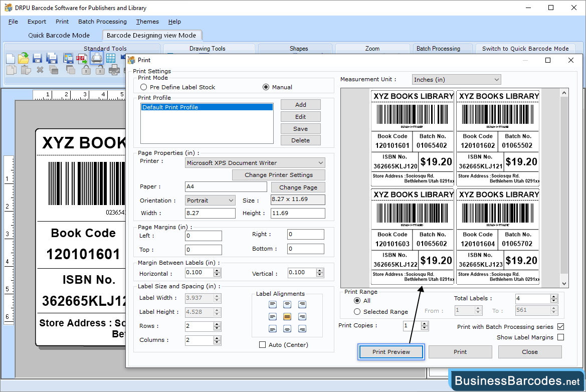Increase Horizontal margin between labels
The width and height of the screenshot is (586, 392).
tap(217, 271)
